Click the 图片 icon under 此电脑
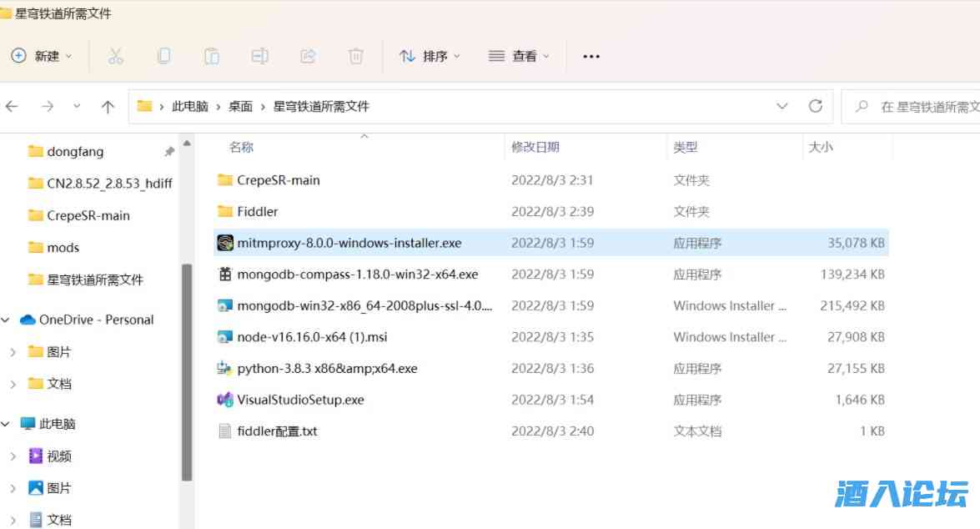 pyautogui.click(x=36, y=488)
